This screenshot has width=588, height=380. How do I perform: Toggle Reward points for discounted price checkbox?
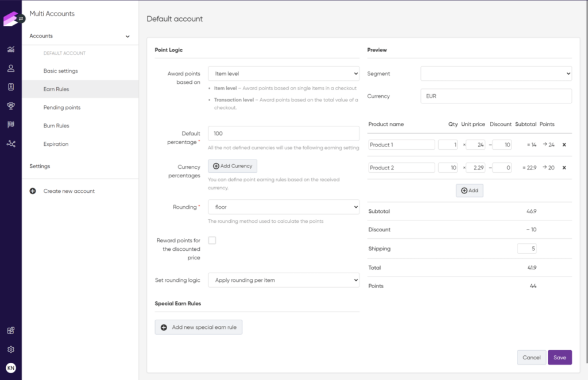pyautogui.click(x=212, y=241)
